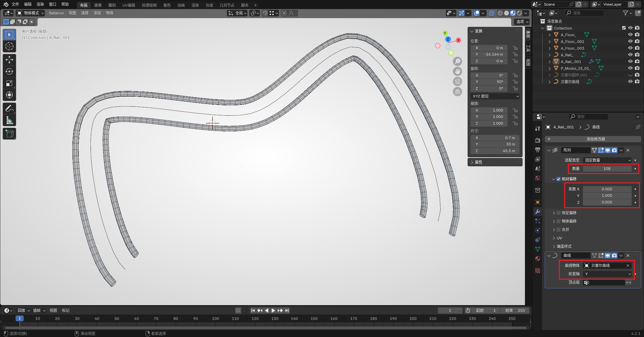The width and height of the screenshot is (644, 337).
Task: Click the location Y -26.164 m field
Action: tap(489, 54)
